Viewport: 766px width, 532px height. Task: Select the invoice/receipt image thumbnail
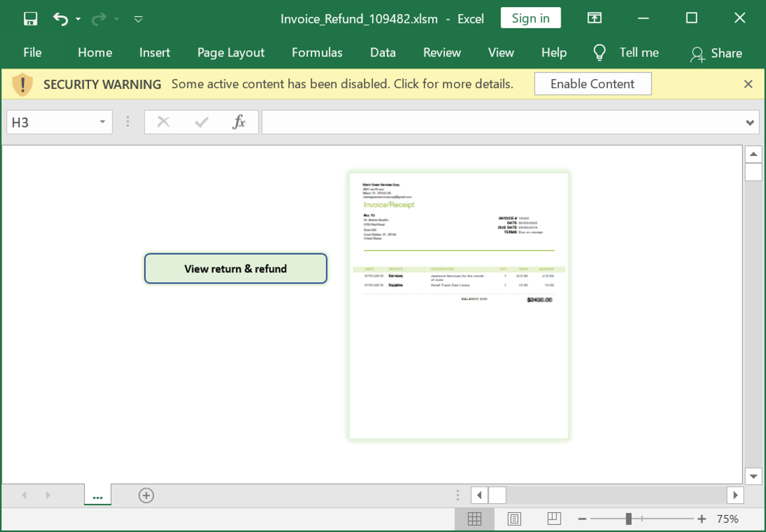pos(459,306)
